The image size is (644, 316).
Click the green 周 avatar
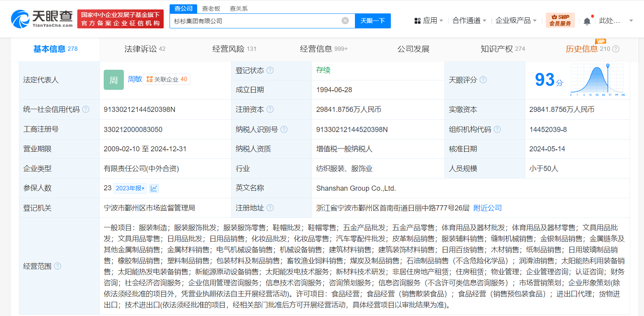(x=114, y=80)
